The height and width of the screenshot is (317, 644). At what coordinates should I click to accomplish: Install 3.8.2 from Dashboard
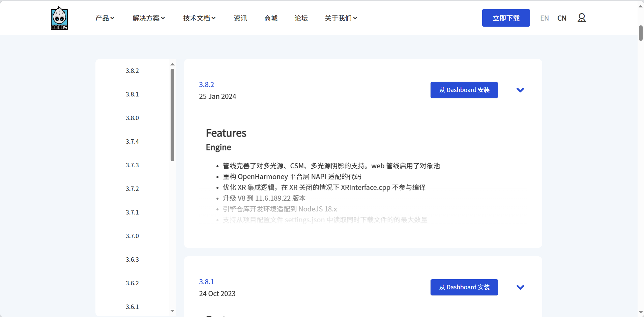464,90
